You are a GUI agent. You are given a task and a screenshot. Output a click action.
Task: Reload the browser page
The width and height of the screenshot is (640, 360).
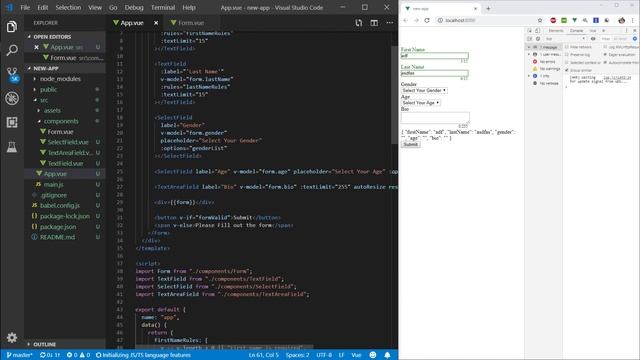click(427, 20)
